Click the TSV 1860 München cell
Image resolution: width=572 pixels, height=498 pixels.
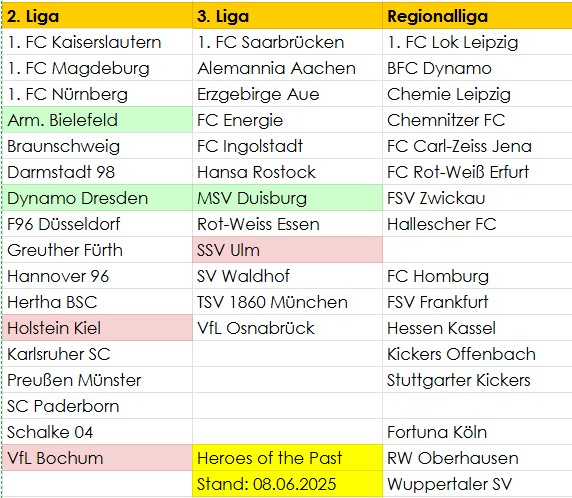(x=287, y=302)
